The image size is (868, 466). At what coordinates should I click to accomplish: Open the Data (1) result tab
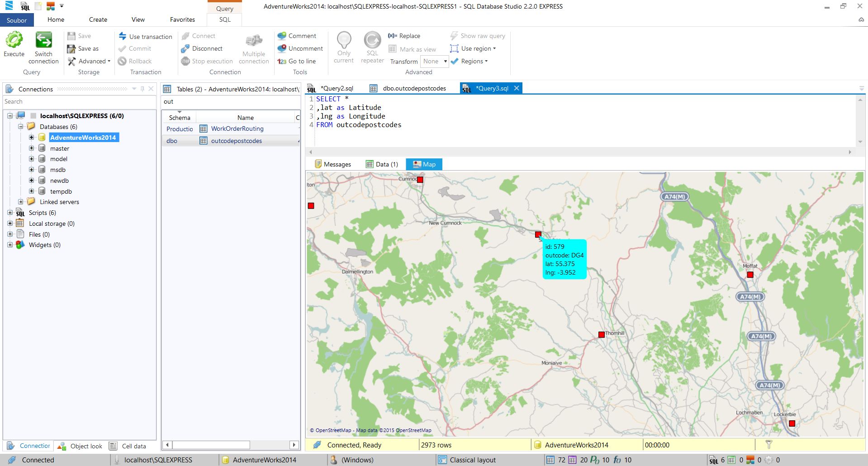pyautogui.click(x=382, y=164)
